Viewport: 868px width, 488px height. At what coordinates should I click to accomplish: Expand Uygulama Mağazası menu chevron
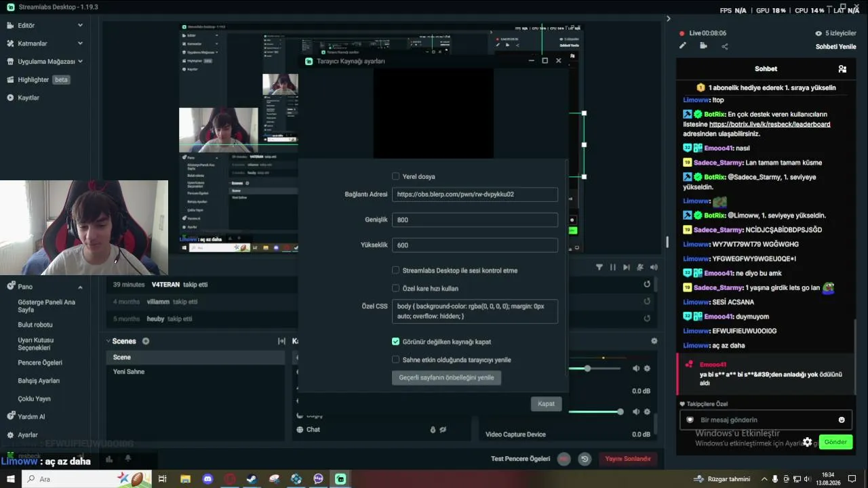click(80, 61)
